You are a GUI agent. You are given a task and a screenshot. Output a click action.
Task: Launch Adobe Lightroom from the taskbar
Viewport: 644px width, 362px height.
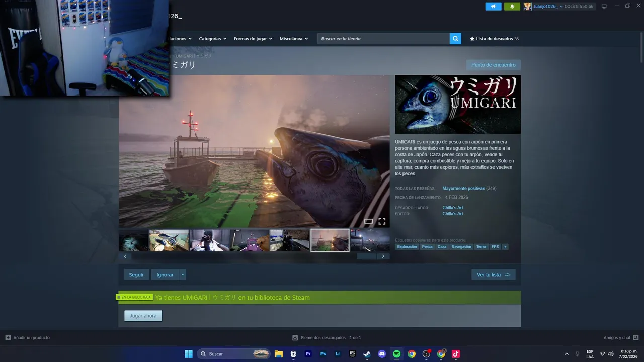click(x=338, y=354)
